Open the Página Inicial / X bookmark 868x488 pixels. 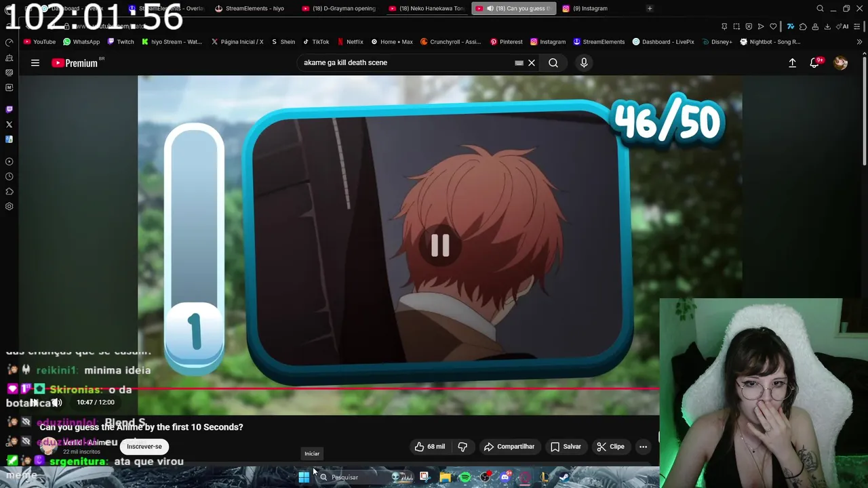click(x=237, y=42)
